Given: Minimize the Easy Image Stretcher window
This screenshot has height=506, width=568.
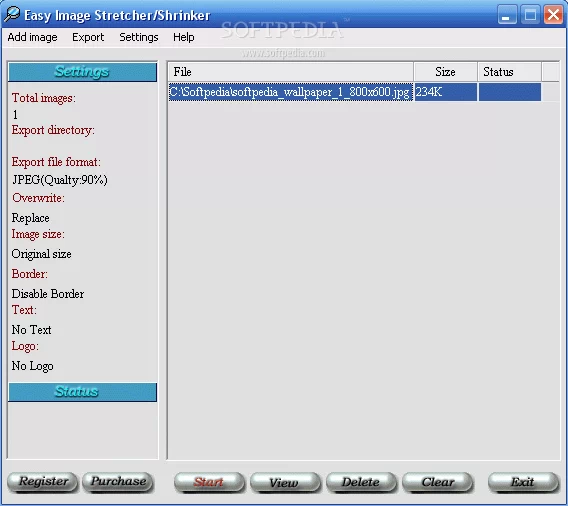Looking at the screenshot, I should (x=507, y=15).
